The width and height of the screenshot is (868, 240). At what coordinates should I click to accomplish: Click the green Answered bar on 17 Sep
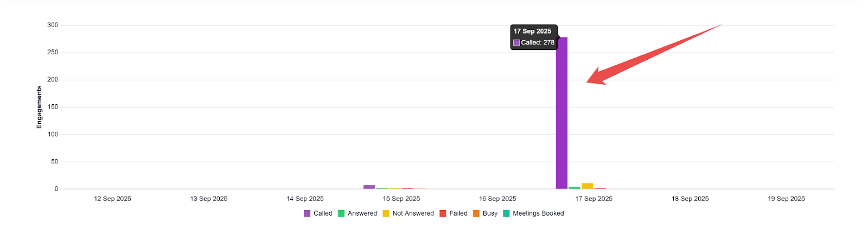pos(574,188)
